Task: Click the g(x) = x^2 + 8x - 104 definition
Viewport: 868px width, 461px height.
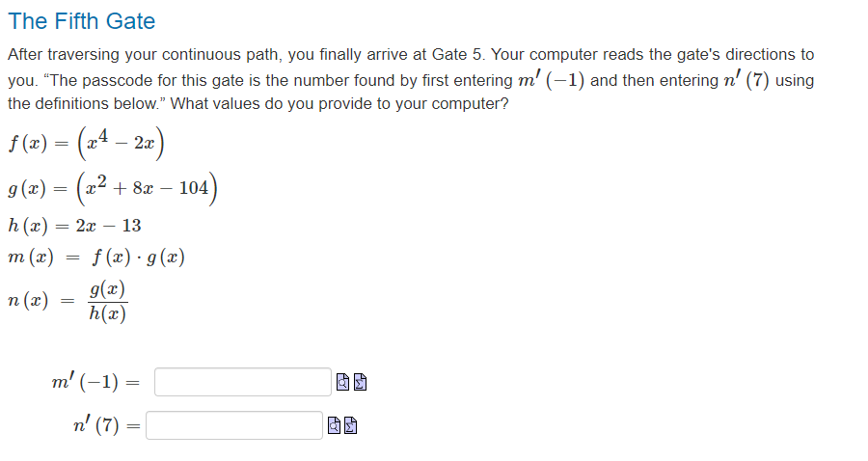Action: [x=113, y=189]
